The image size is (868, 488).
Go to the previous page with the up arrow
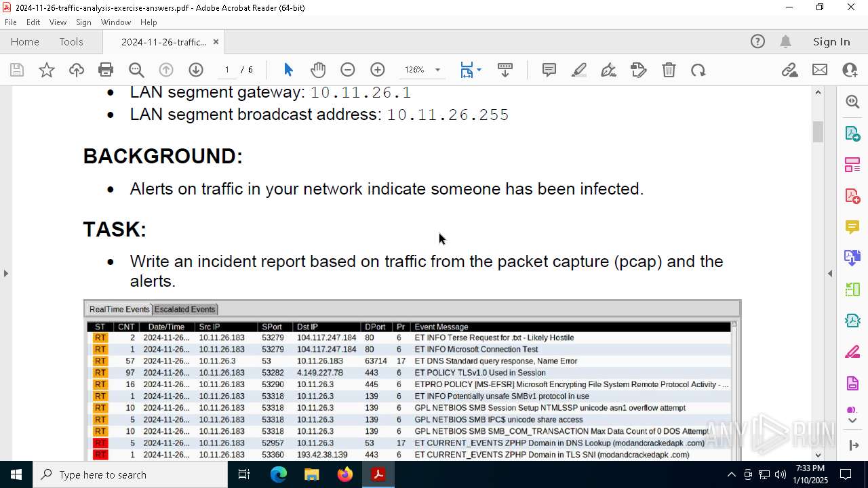tap(166, 70)
